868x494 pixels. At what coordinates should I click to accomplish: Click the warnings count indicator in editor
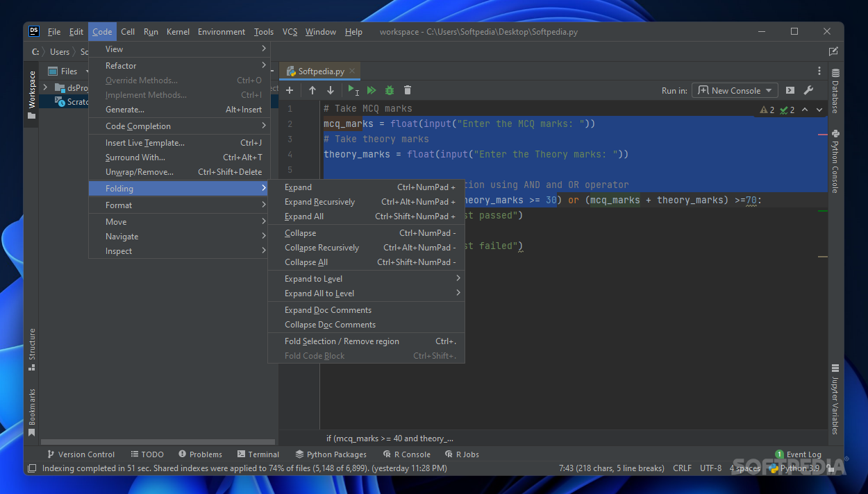pyautogui.click(x=767, y=110)
